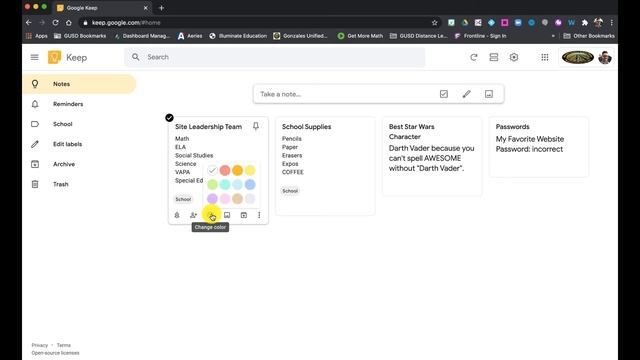Open the Get More Math bookmark
640x360 pixels.
(x=360, y=36)
